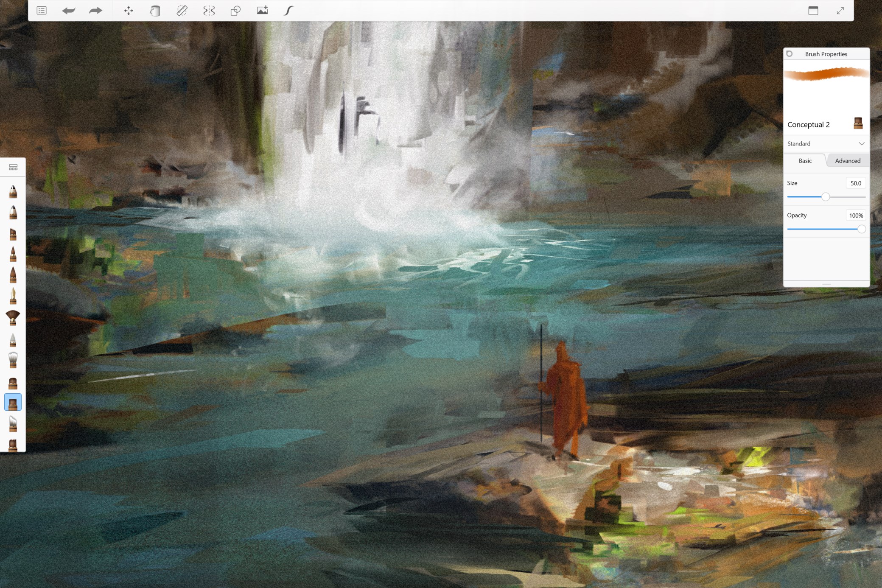Switch to the Advanced tab
This screenshot has height=588, width=882.
tap(847, 160)
